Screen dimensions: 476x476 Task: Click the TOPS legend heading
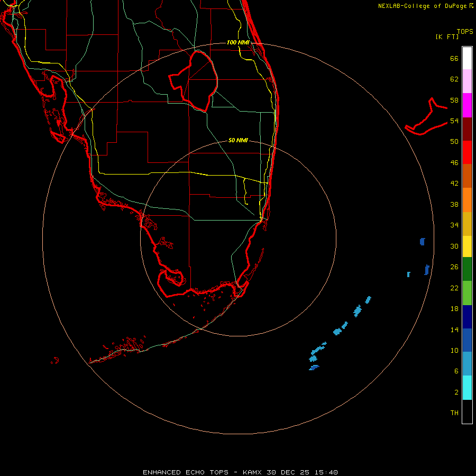(465, 31)
